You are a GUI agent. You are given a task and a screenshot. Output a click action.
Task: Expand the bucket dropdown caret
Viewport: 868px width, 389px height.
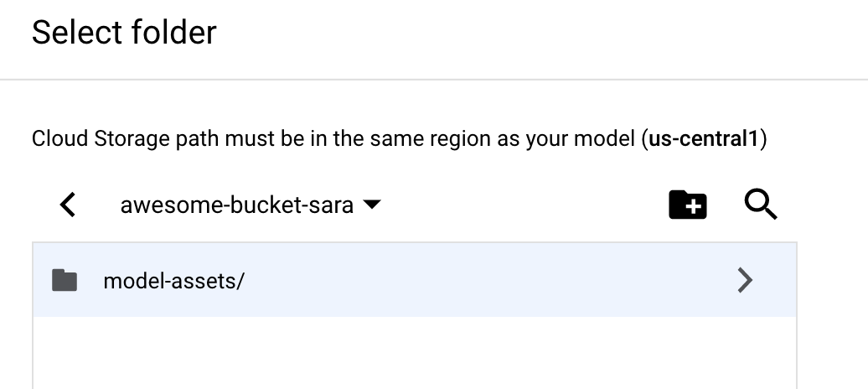[x=373, y=205]
